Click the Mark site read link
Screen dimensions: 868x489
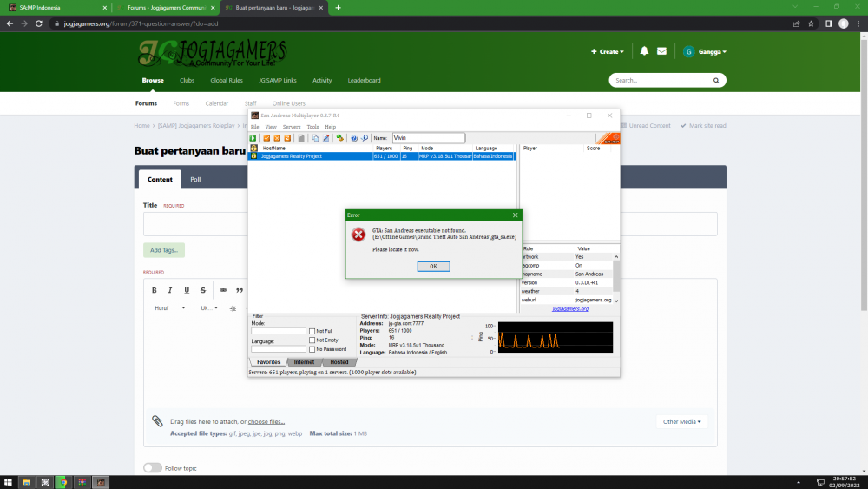point(703,126)
